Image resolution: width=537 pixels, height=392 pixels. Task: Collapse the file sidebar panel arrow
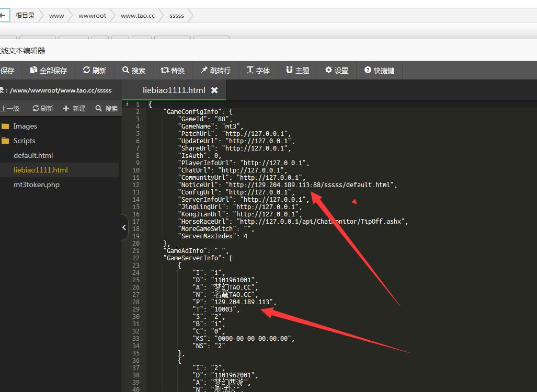pos(124,227)
